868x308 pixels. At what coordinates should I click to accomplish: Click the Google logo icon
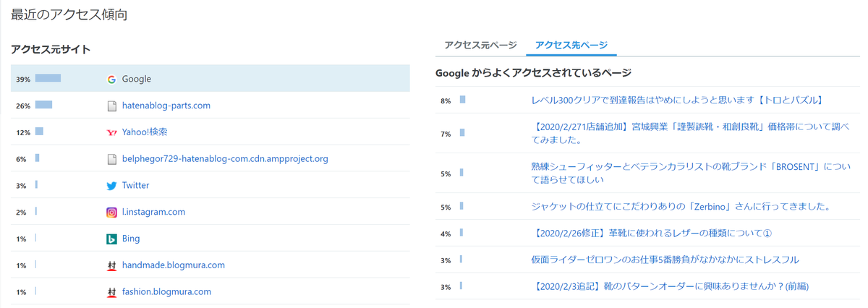point(111,80)
